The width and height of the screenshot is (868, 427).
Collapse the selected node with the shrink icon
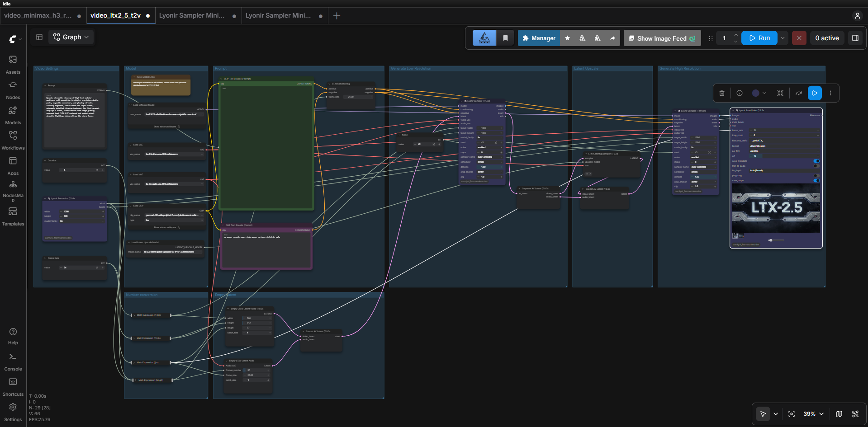780,93
